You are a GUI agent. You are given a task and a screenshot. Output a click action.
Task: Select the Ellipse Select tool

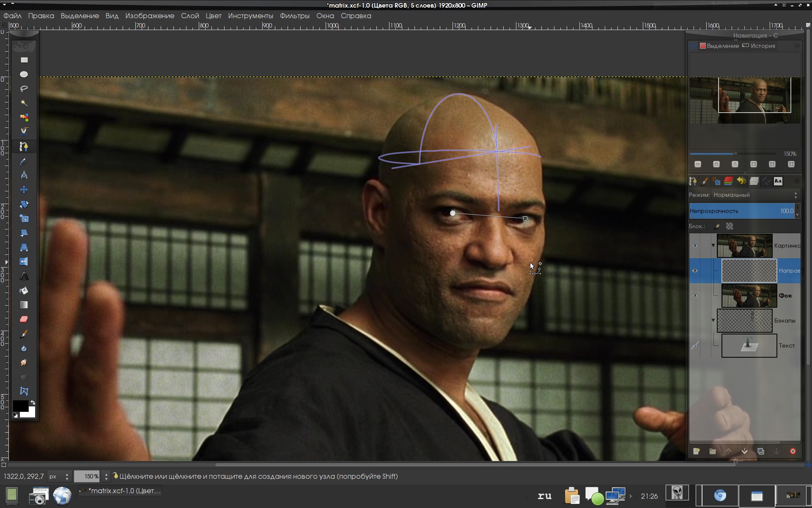click(24, 75)
